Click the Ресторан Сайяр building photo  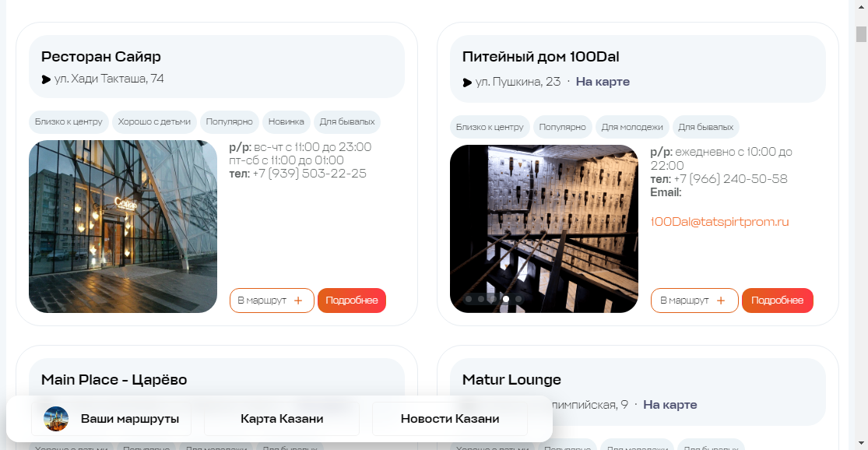coord(123,227)
